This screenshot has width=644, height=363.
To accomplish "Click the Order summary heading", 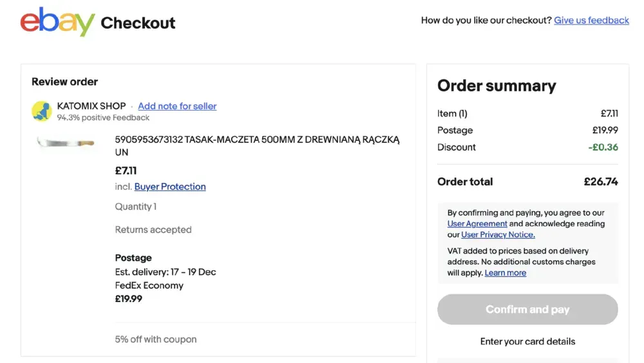I will pyautogui.click(x=497, y=86).
